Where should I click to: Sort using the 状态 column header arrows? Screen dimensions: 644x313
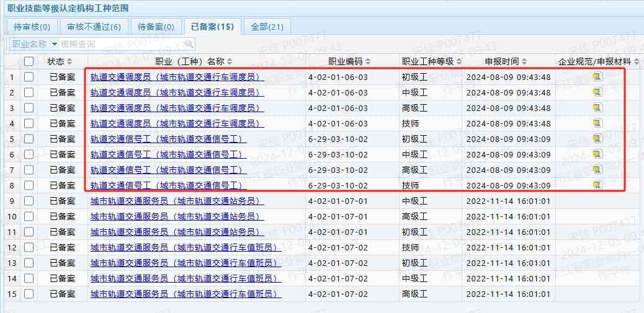[69, 61]
